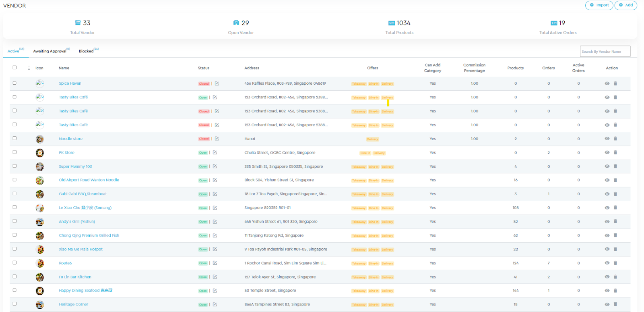Image resolution: width=644 pixels, height=312 pixels.
Task: View details of Gabi Gabi BBQ Steamboat
Action: pyautogui.click(x=607, y=194)
